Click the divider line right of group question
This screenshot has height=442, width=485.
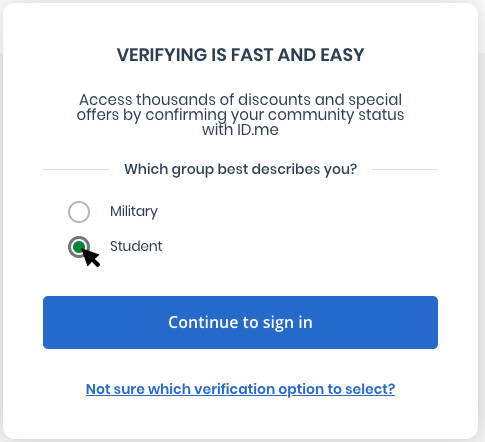click(x=405, y=170)
